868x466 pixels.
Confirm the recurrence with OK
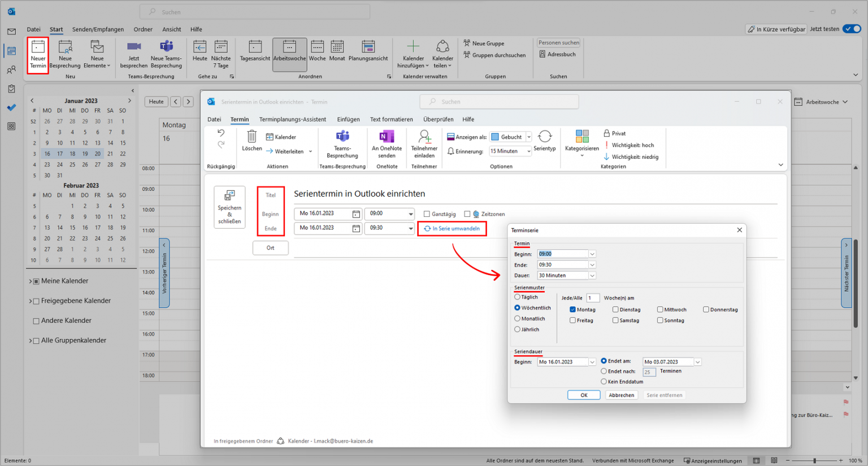(x=584, y=395)
